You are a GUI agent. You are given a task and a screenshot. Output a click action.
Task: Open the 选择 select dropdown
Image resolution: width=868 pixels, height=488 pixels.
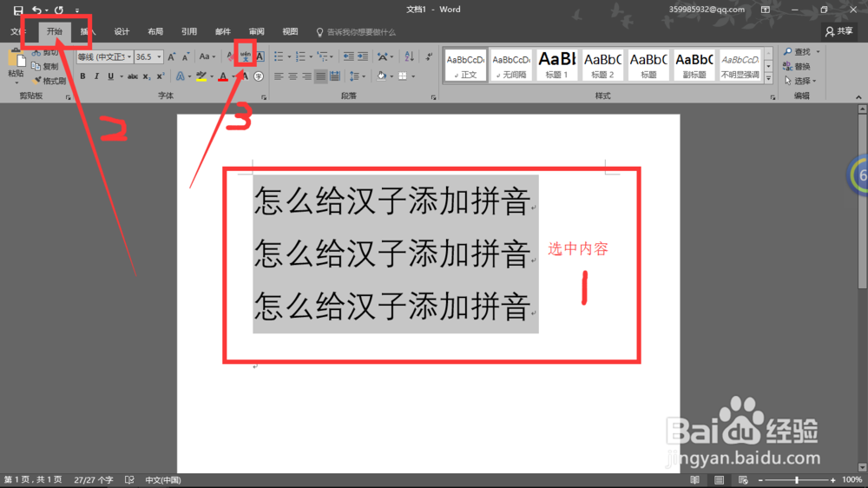click(800, 81)
